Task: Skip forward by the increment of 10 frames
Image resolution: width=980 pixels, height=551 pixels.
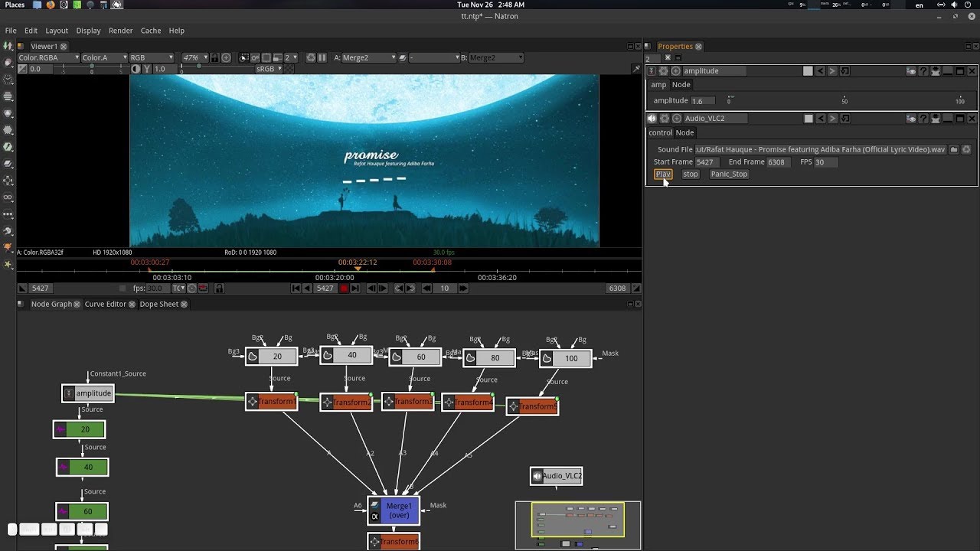Action: [x=463, y=289]
